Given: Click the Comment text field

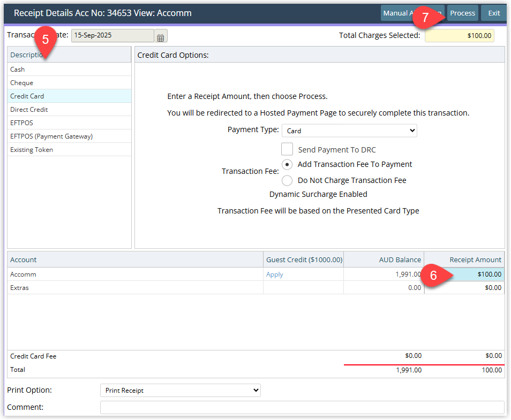Looking at the screenshot, I should tap(302, 407).
